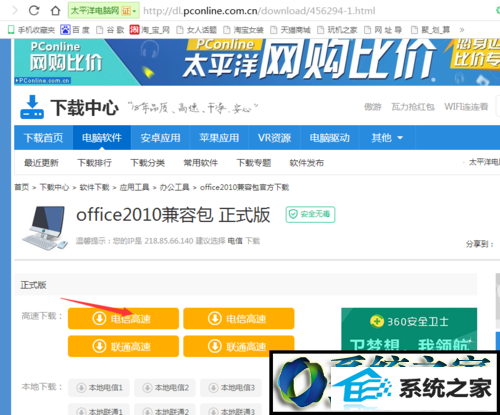
Task: Open the 瓦力抢红包 link
Action: click(x=413, y=107)
